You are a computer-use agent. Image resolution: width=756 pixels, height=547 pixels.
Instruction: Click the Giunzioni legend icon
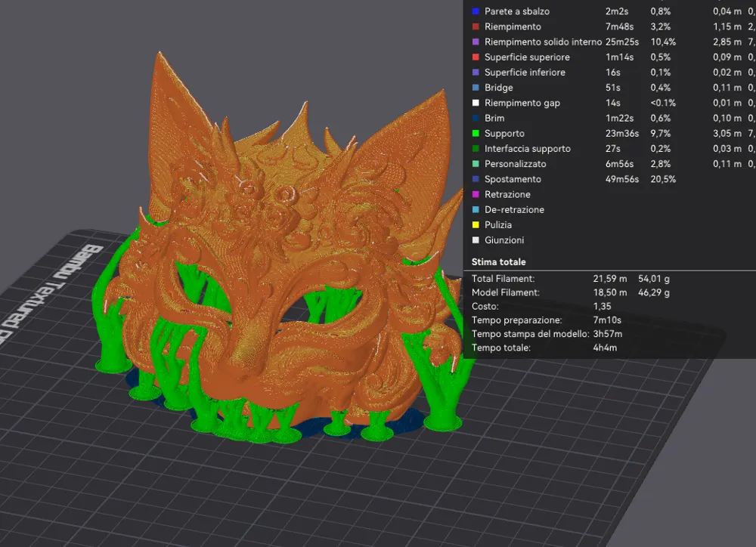pyautogui.click(x=476, y=240)
